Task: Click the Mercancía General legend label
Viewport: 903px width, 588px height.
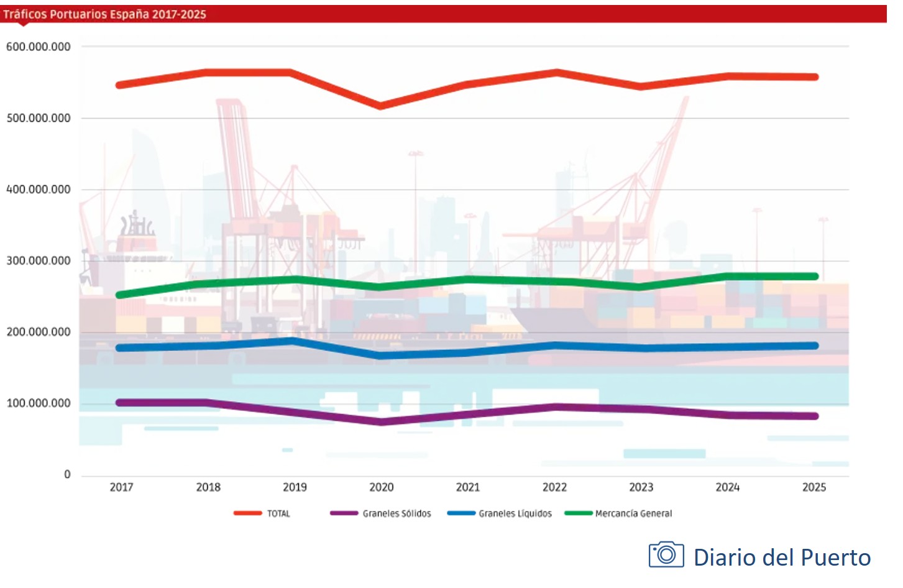Action: click(x=633, y=514)
